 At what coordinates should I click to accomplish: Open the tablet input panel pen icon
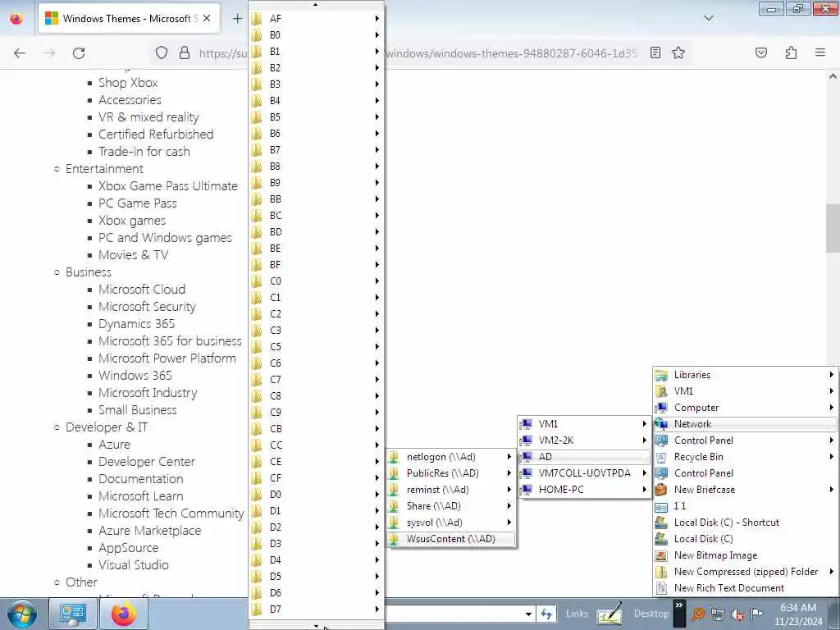609,614
